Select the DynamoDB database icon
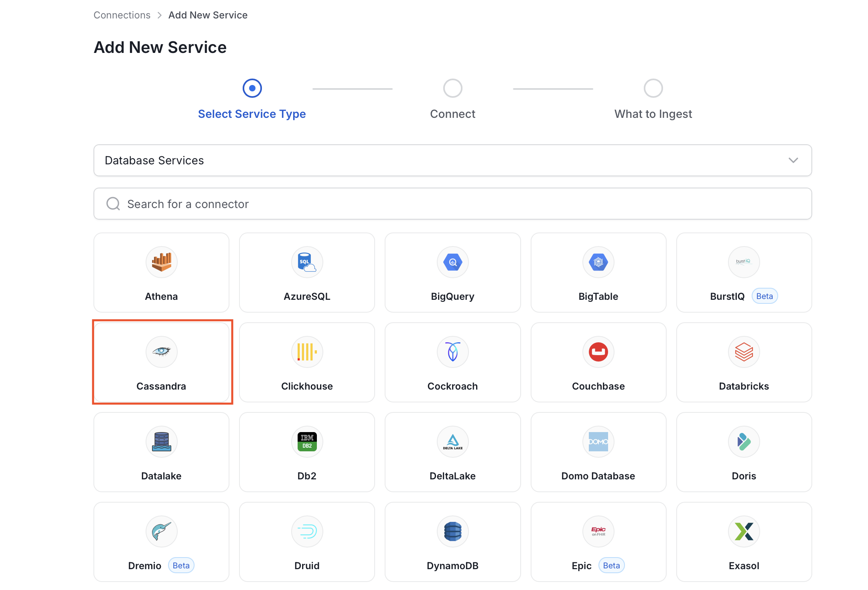 [x=453, y=531]
